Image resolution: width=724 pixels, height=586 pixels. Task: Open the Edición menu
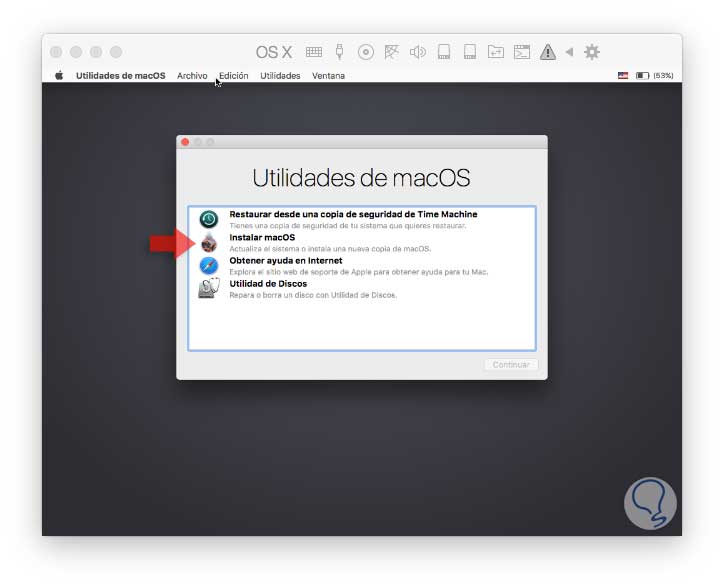point(234,76)
